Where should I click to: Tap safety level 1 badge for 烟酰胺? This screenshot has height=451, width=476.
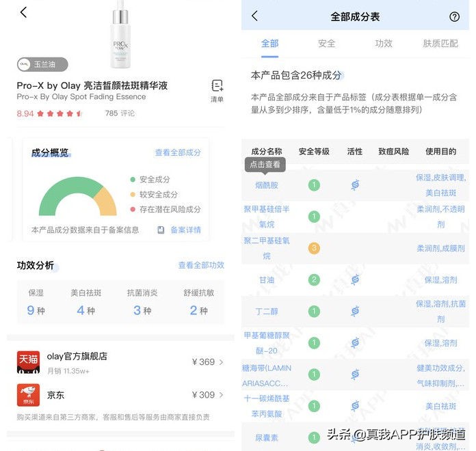click(x=314, y=185)
